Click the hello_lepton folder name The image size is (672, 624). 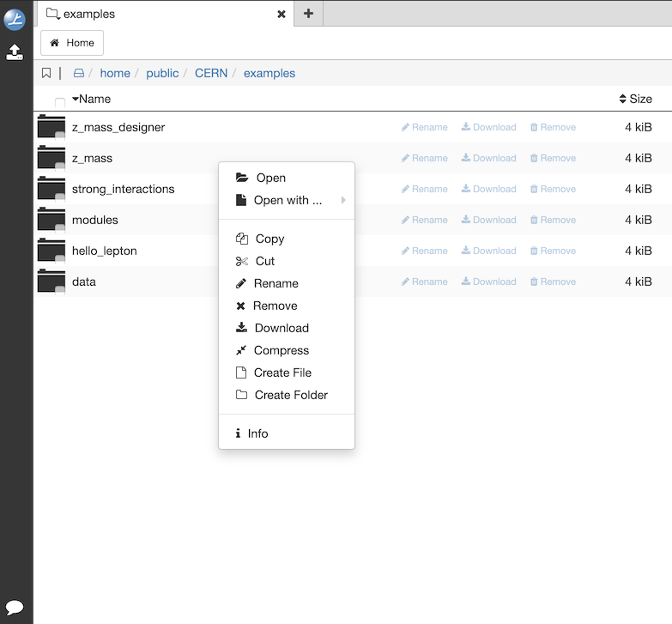(x=104, y=251)
